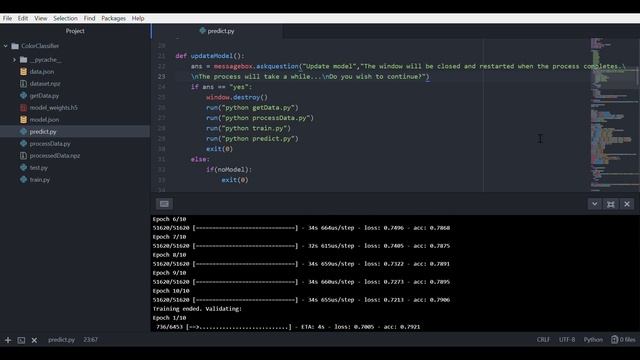This screenshot has width=640, height=360.
Task: Click the terminal status bar icon
Action: (21, 340)
